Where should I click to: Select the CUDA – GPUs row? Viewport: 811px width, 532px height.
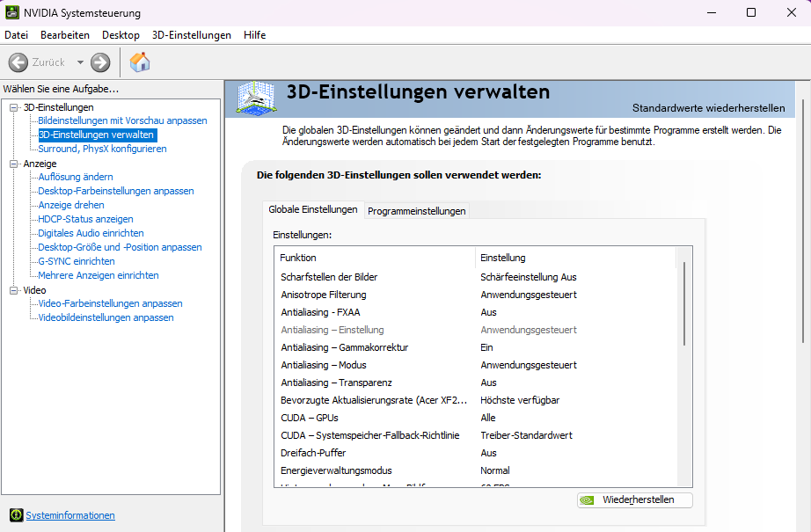click(x=475, y=418)
